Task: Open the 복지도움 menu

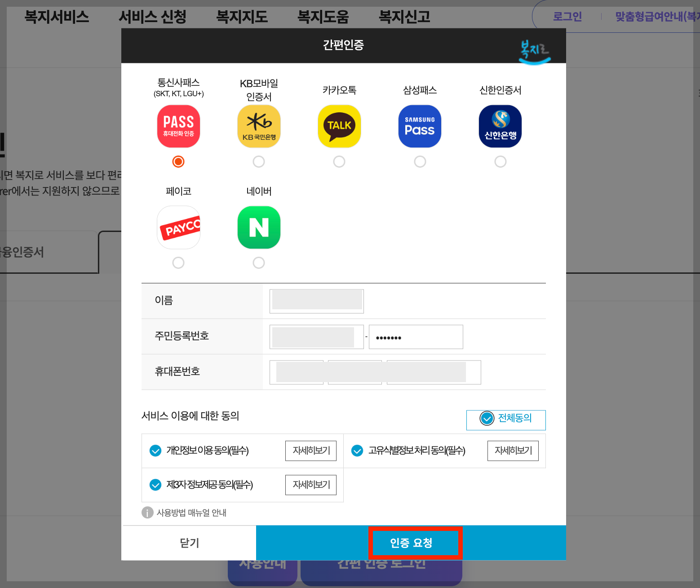Action: click(323, 17)
